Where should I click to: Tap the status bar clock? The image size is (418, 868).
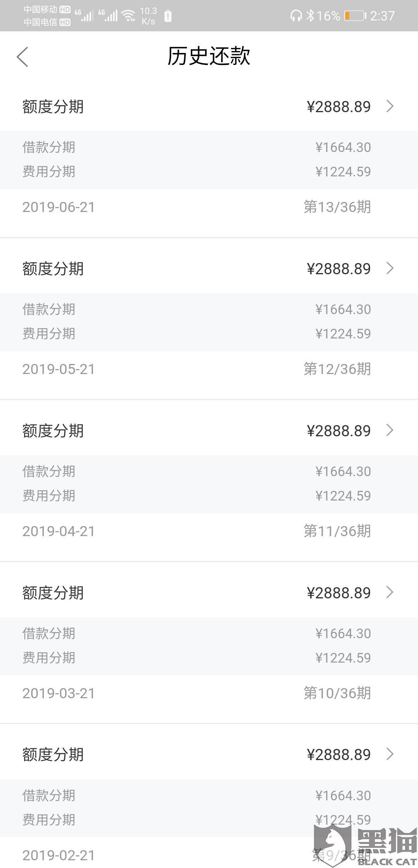(x=382, y=16)
